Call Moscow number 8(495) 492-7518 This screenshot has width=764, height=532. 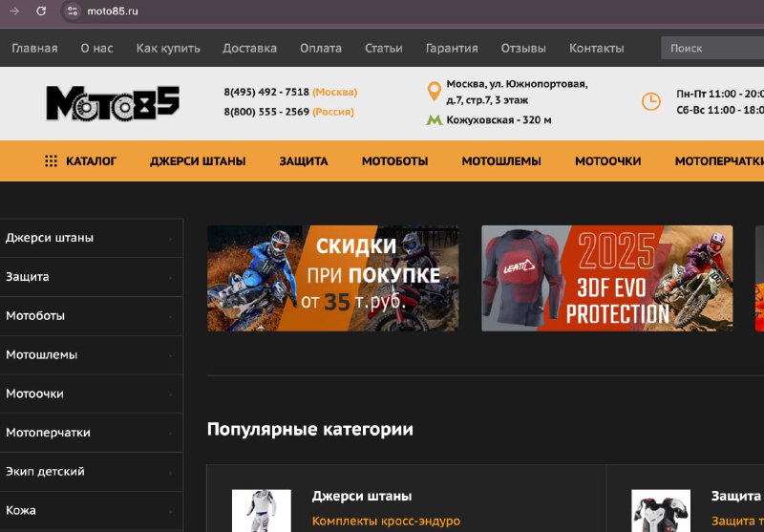click(x=266, y=92)
